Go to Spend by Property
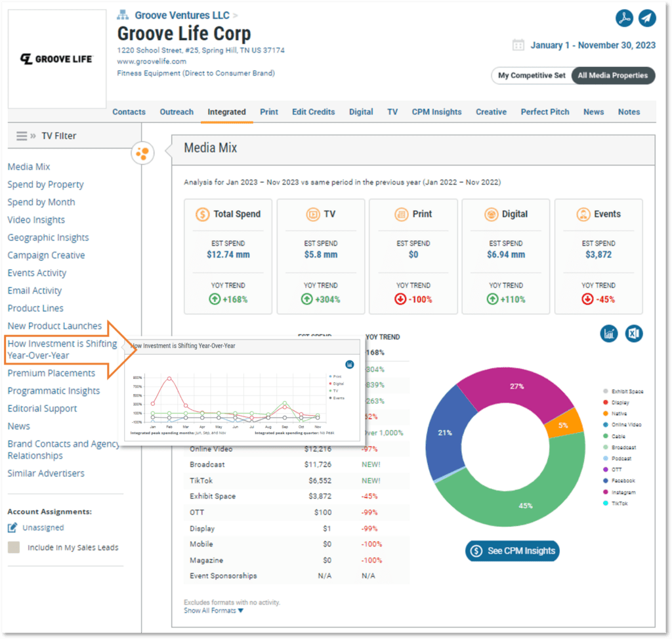The width and height of the screenshot is (672, 639). tap(45, 185)
